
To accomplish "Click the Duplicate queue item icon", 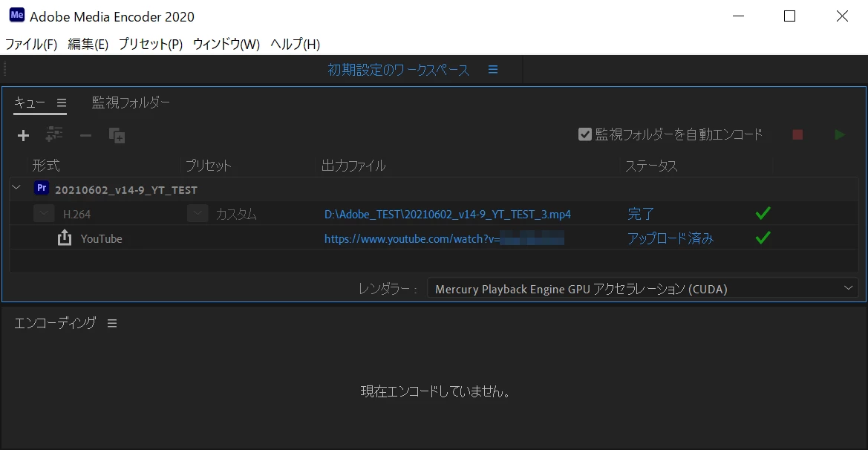I will [x=117, y=135].
